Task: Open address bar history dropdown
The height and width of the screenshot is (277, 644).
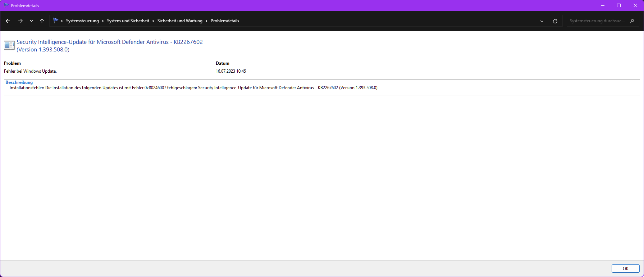Action: pos(542,21)
